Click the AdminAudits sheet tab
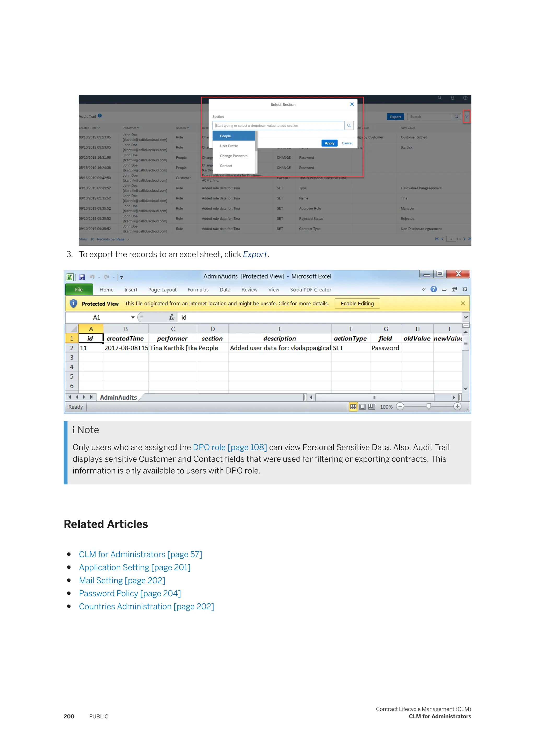 tap(118, 397)
